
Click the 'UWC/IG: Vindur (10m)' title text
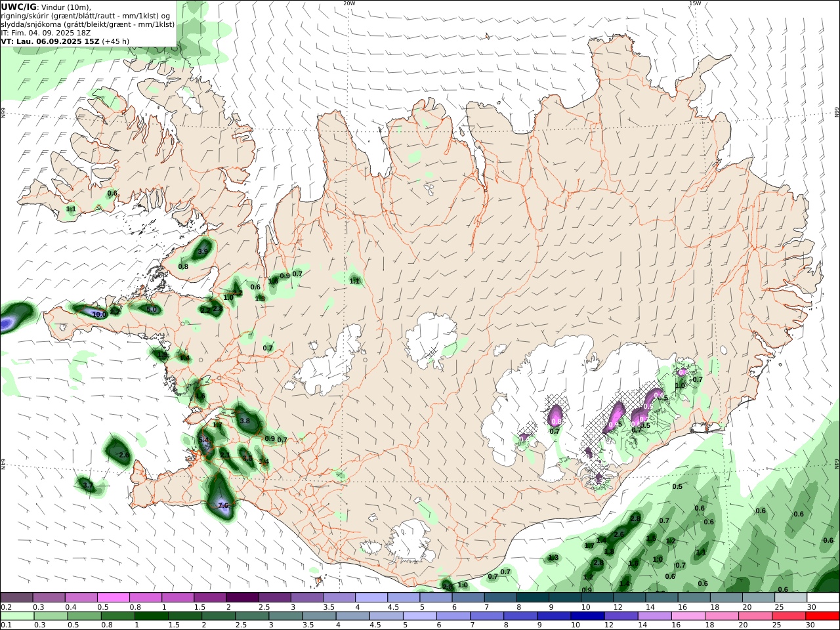coord(46,7)
